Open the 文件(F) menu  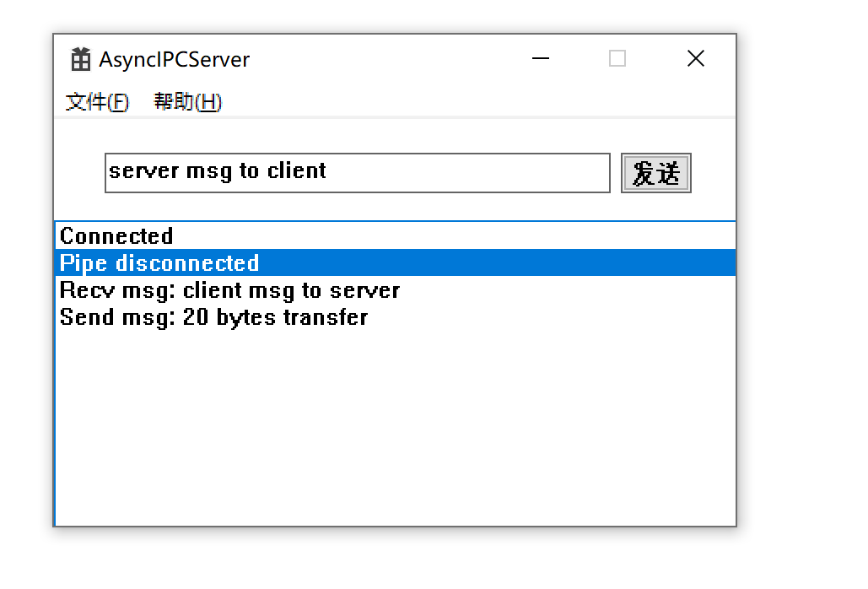(97, 102)
